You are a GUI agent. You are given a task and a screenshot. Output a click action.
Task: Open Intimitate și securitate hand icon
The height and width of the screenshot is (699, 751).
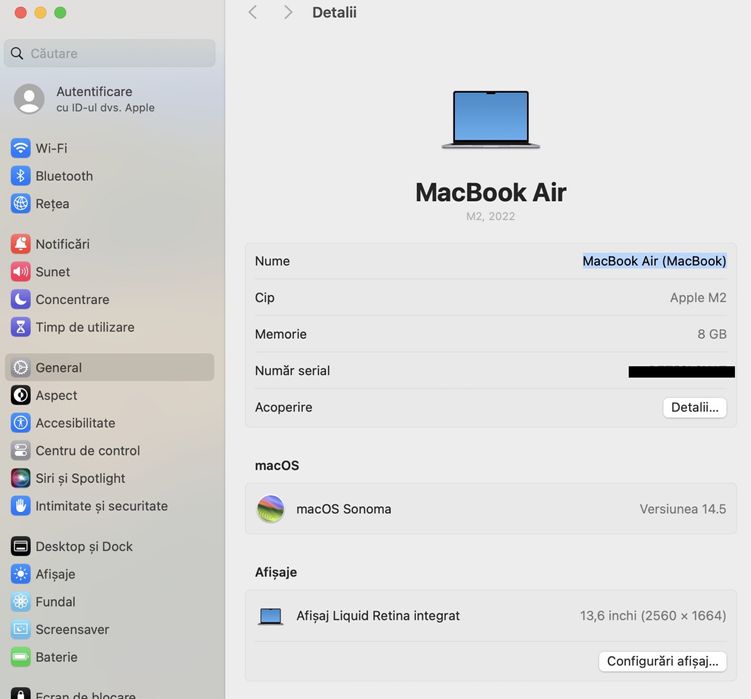tap(21, 506)
